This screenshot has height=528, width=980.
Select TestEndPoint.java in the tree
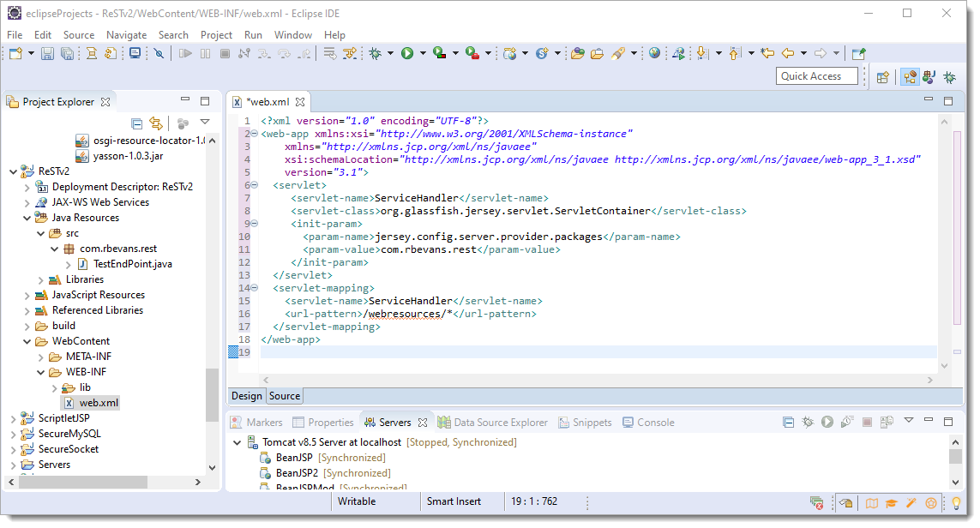[133, 264]
